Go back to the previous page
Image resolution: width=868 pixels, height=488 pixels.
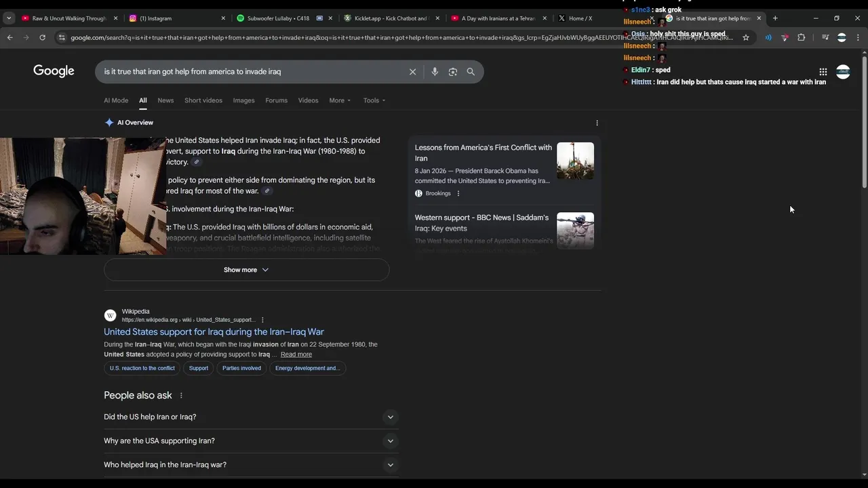click(9, 37)
